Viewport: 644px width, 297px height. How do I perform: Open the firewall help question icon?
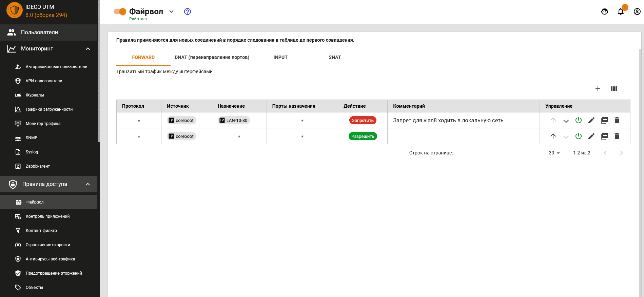click(x=188, y=12)
